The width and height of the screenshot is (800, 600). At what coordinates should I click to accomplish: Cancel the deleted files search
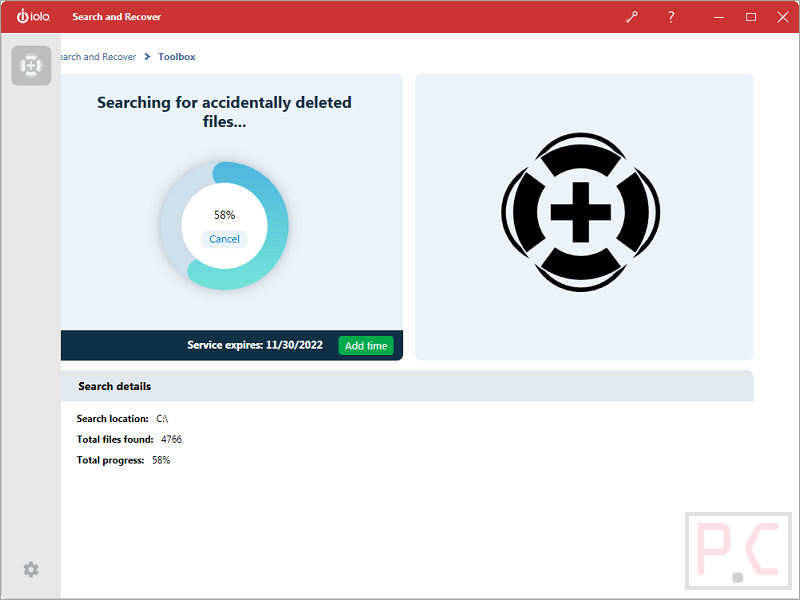pyautogui.click(x=224, y=239)
